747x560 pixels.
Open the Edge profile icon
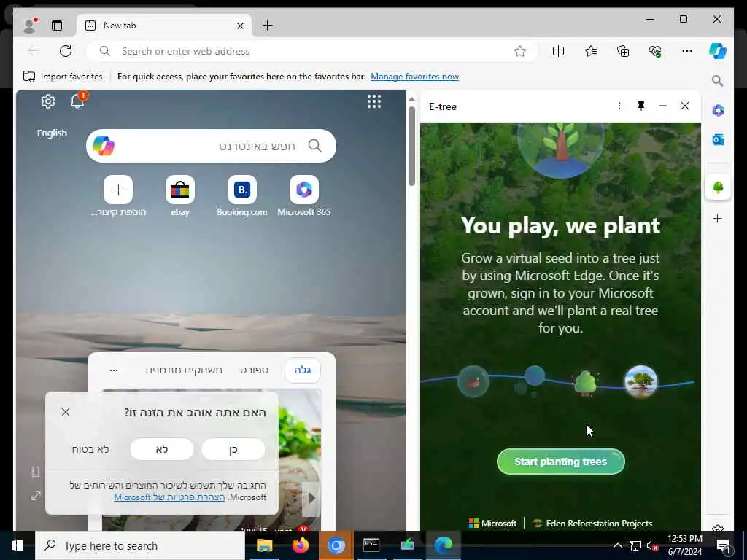point(29,26)
